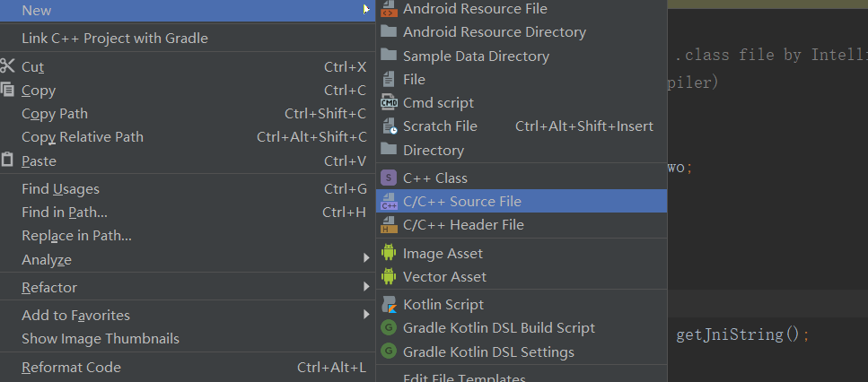Image resolution: width=868 pixels, height=382 pixels.
Task: Select Gradle Kotlin DSL Settings
Action: point(522,352)
